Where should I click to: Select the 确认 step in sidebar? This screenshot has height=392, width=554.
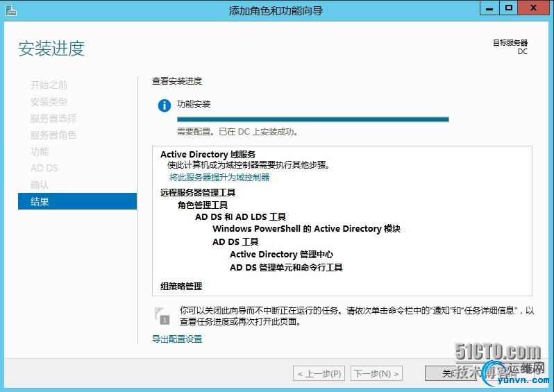[40, 185]
